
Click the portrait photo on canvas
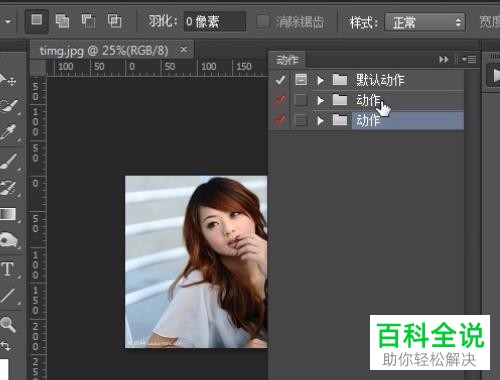pyautogui.click(x=196, y=262)
